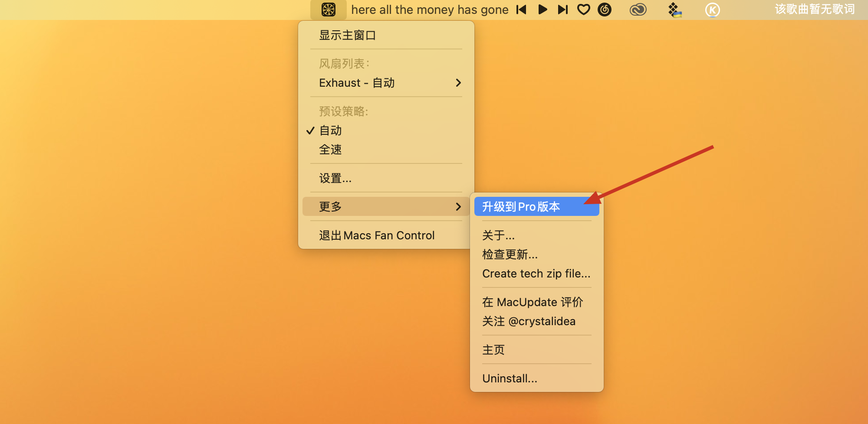This screenshot has height=424, width=868.
Task: Skip to the previous track
Action: [521, 10]
